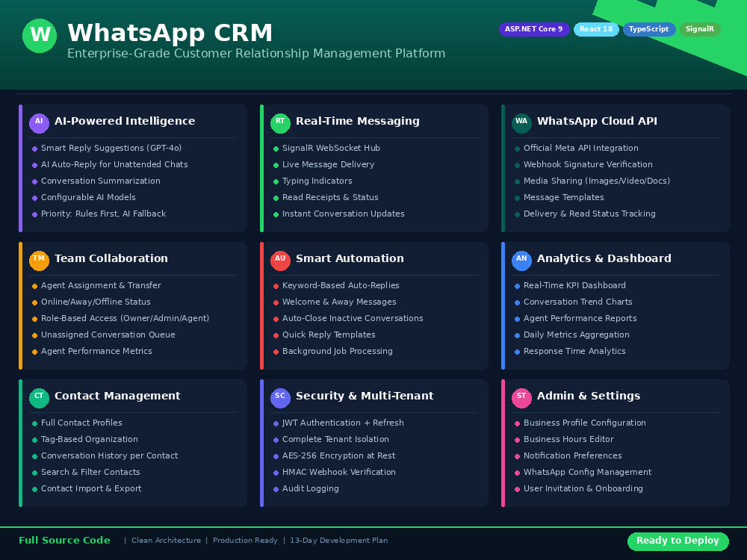747x560 pixels.
Task: Click the purple AI circle icon
Action: click(39, 123)
